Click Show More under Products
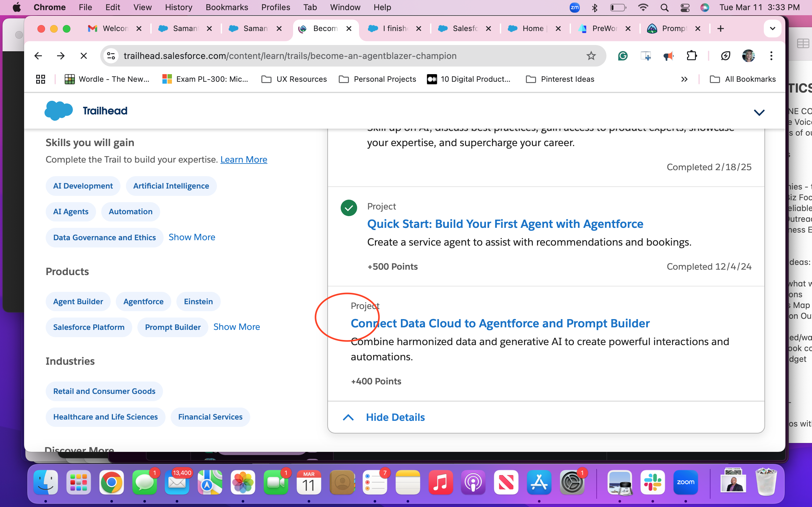This screenshot has width=812, height=507. [x=237, y=327]
